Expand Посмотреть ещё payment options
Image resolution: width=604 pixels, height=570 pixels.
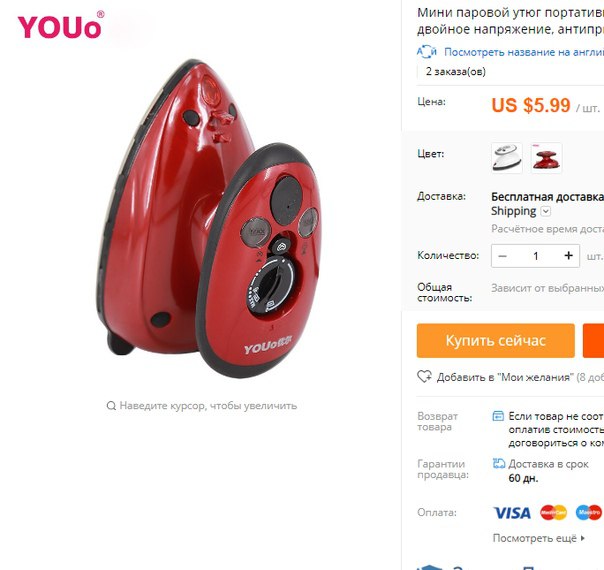(x=539, y=538)
